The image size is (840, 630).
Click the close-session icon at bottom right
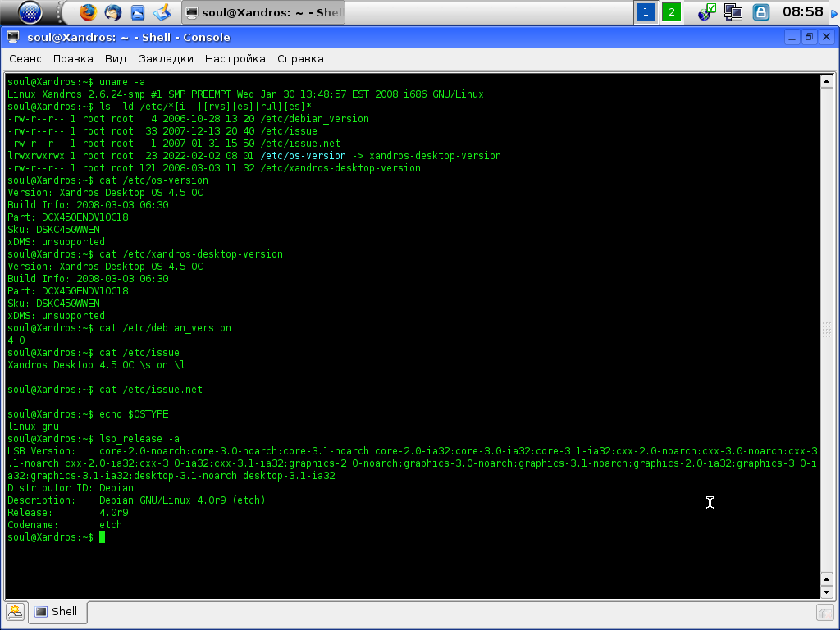coord(825,612)
